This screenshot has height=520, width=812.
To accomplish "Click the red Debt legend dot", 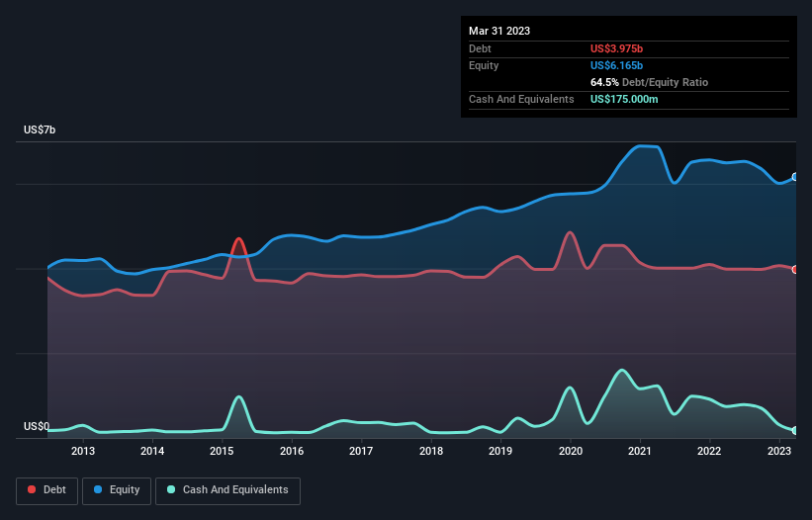I will 32,489.
